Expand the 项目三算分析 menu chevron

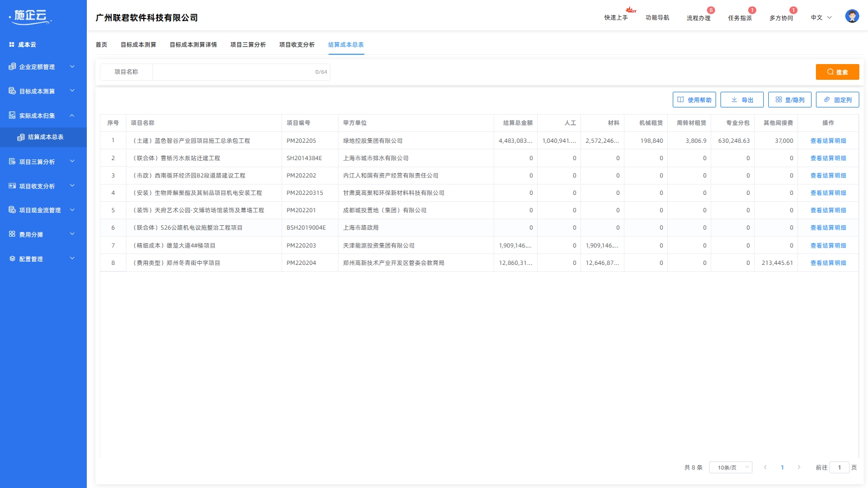click(x=72, y=162)
